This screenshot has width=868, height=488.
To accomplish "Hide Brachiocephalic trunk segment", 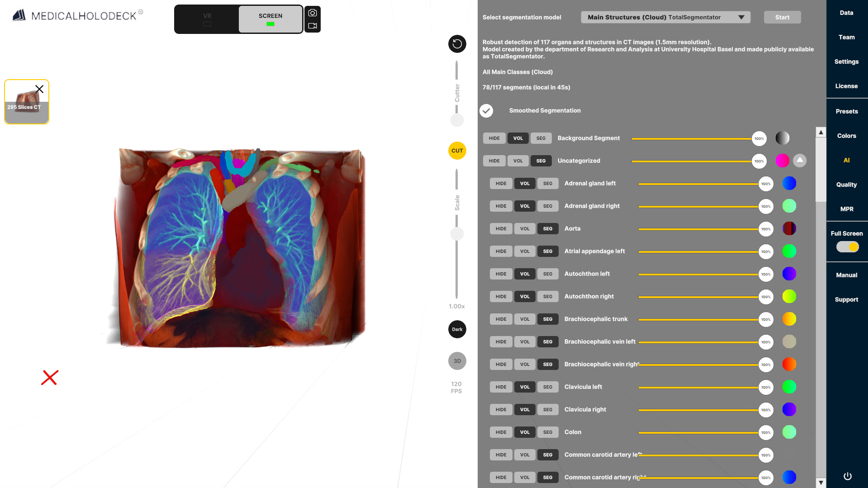I will click(501, 319).
